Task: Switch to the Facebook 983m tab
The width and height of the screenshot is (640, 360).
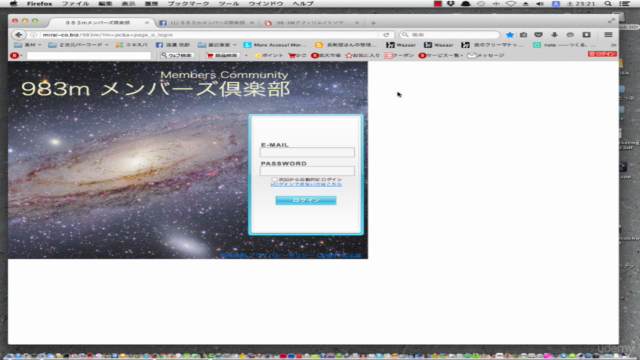Action: pyautogui.click(x=206, y=23)
